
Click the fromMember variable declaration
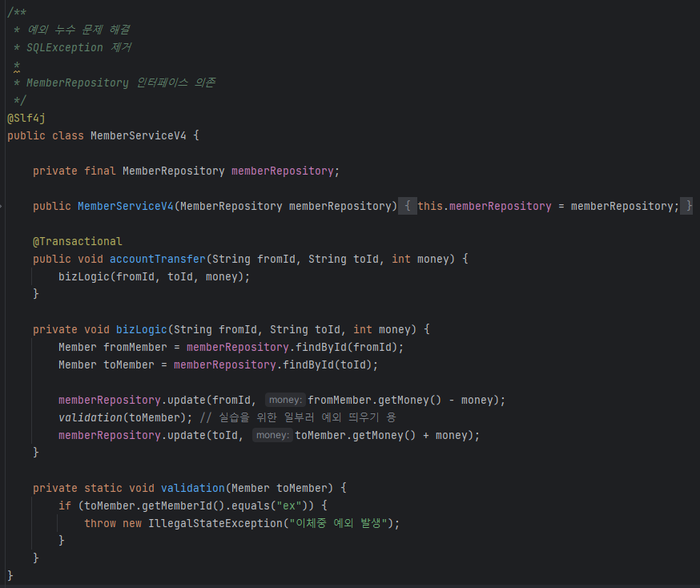click(x=135, y=347)
